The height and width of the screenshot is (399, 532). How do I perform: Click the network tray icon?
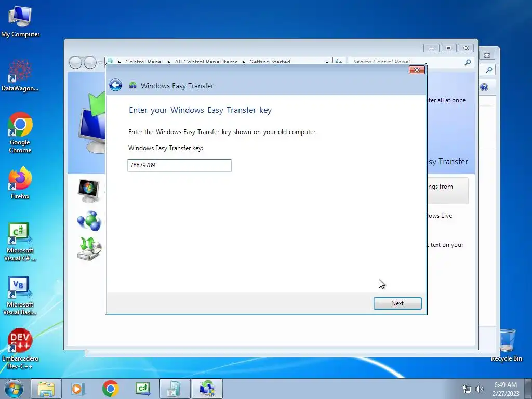(467, 389)
